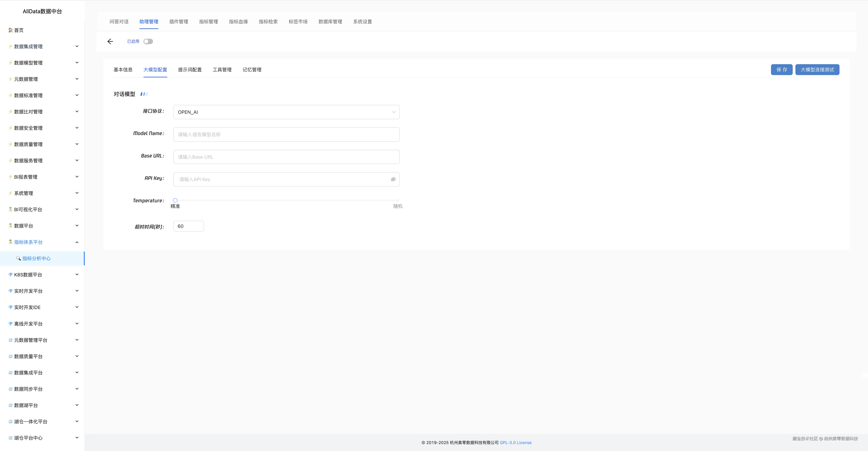Collapse the 指标体系平台 menu chevron
This screenshot has height=451, width=868.
click(x=77, y=242)
